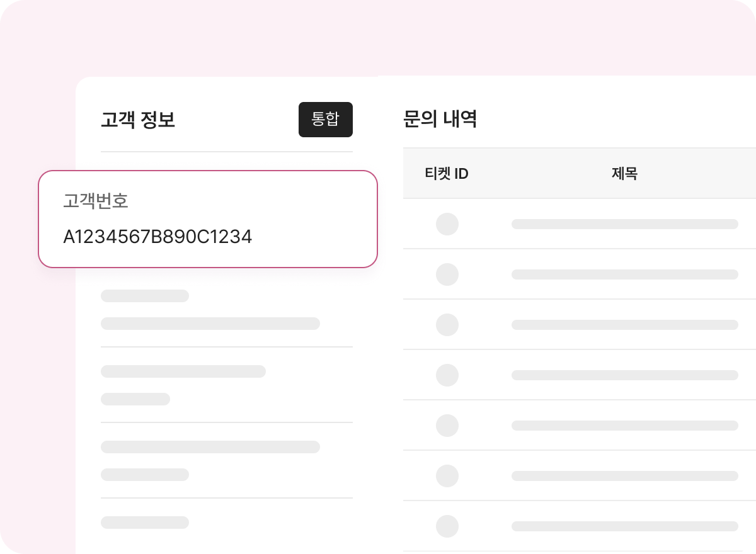Click the 고객번호 label in the highlighted card
The height and width of the screenshot is (554, 756).
96,201
